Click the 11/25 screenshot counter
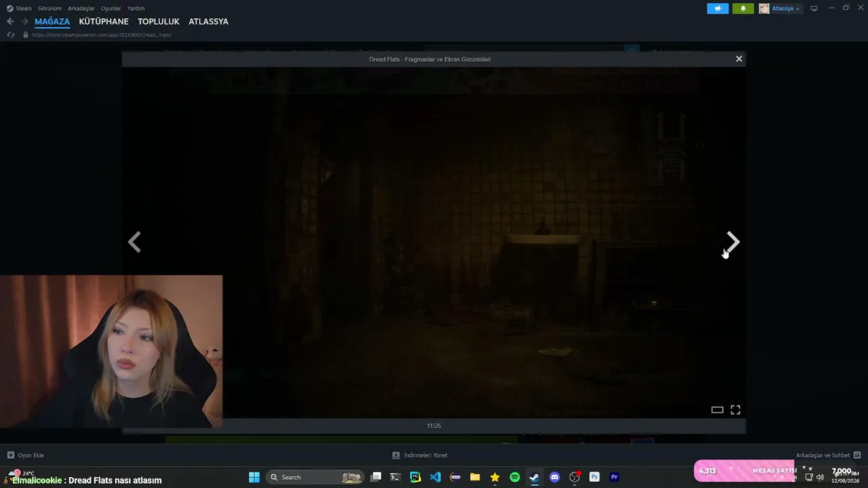 click(x=434, y=426)
